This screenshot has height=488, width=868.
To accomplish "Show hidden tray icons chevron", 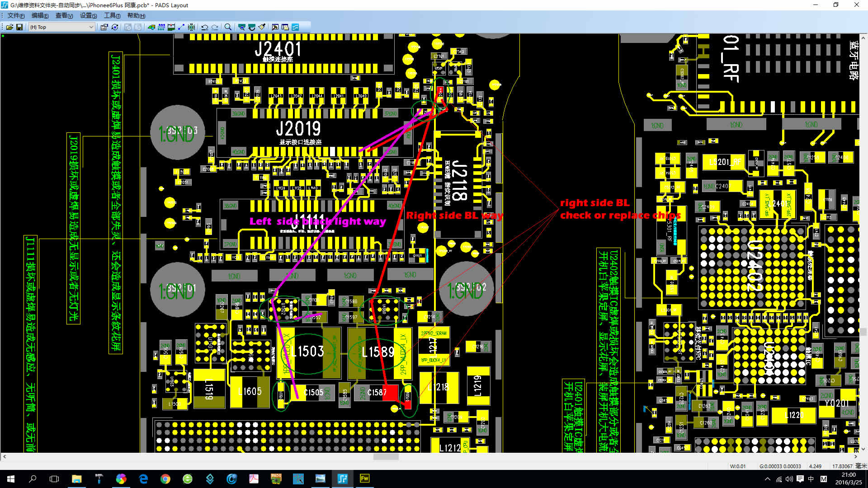I will point(768,479).
